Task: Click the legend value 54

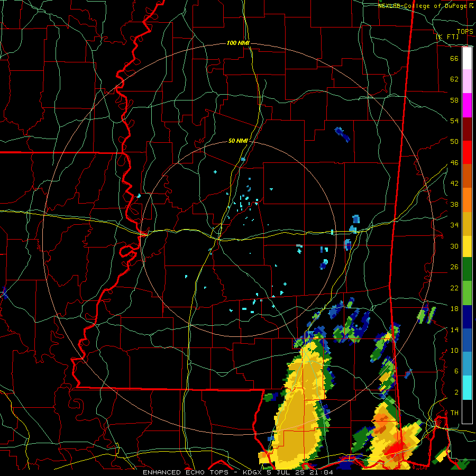Action: pyautogui.click(x=454, y=121)
